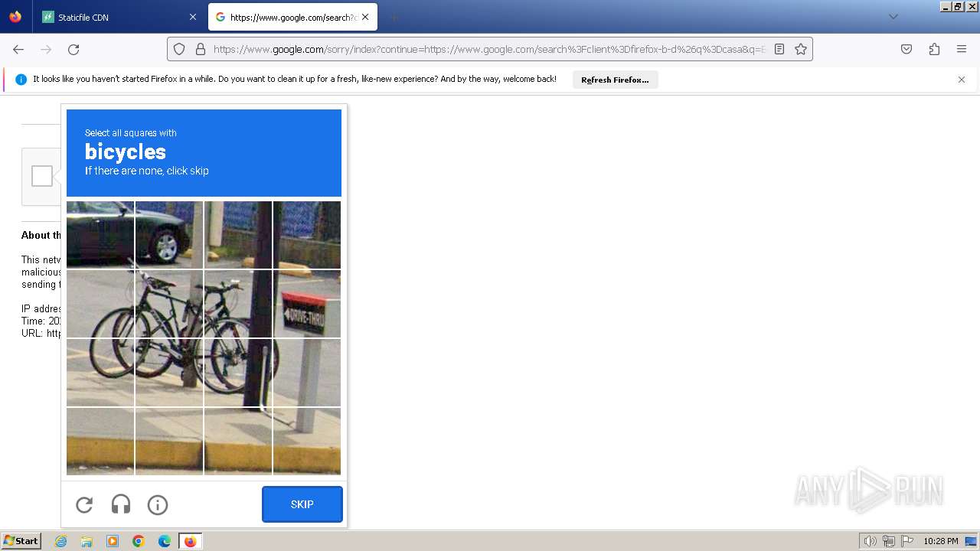The width and height of the screenshot is (980, 551).
Task: Dismiss the Firefox notification bar
Action: 962,80
